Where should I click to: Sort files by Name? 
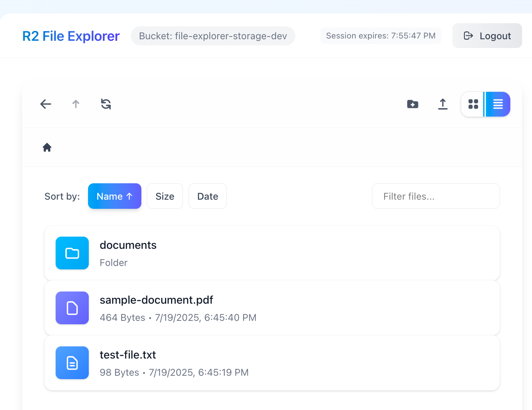pyautogui.click(x=115, y=196)
